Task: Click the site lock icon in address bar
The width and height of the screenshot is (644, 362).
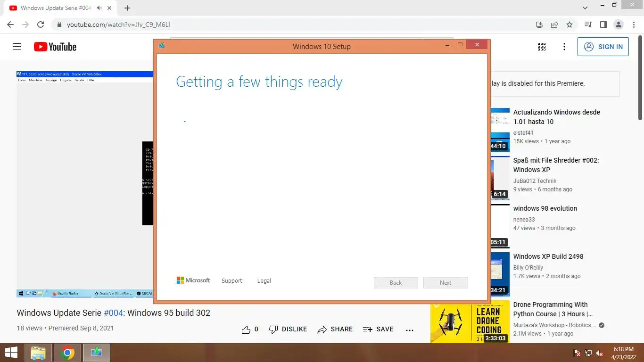Action: point(59,25)
